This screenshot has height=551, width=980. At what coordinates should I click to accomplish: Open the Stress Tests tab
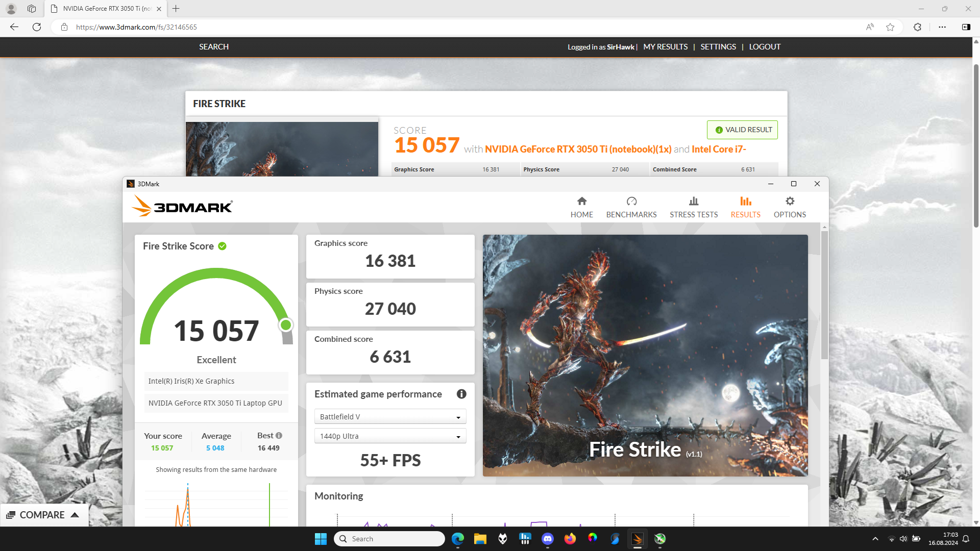coord(694,207)
